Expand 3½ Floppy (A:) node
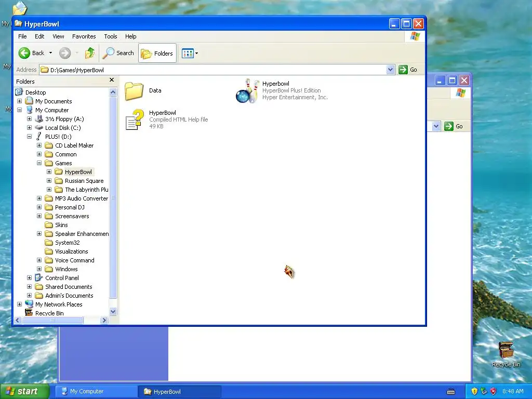Screen dimensions: 532x399 (x=29, y=119)
